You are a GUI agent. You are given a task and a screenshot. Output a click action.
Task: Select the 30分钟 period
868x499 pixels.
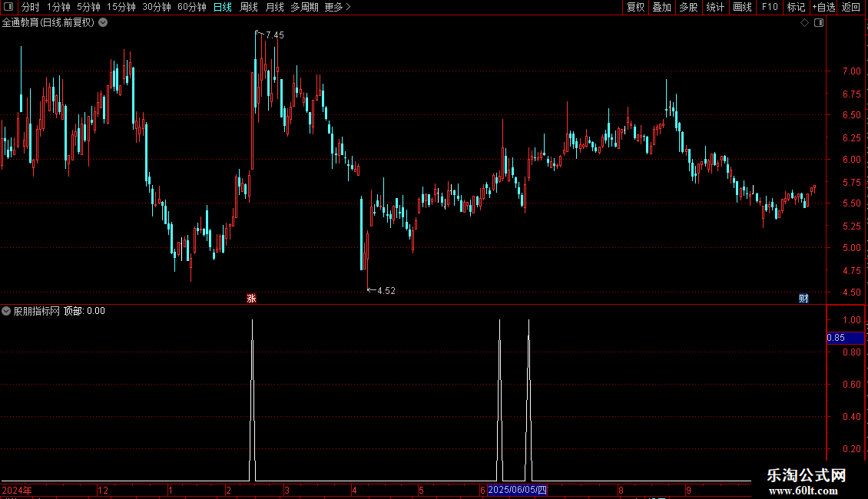click(156, 7)
